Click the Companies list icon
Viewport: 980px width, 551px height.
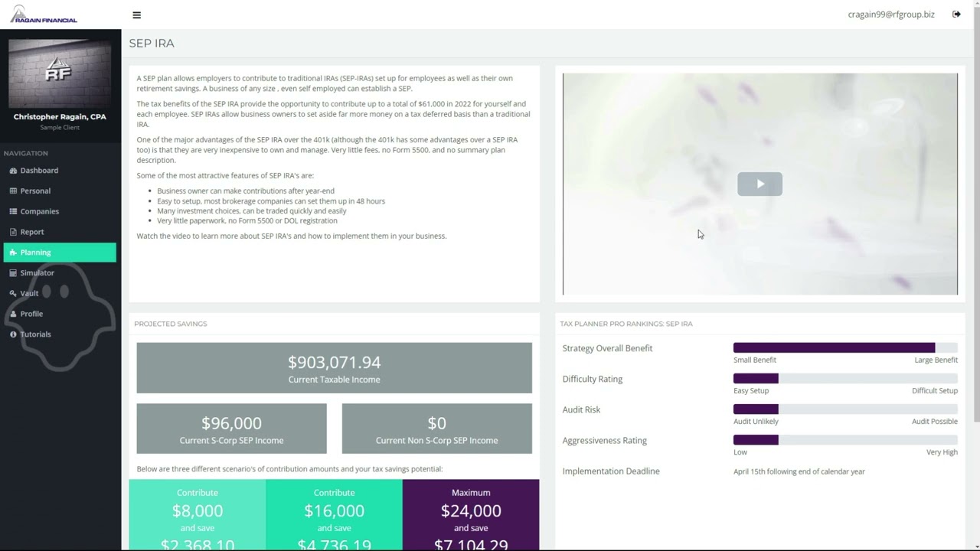[13, 211]
